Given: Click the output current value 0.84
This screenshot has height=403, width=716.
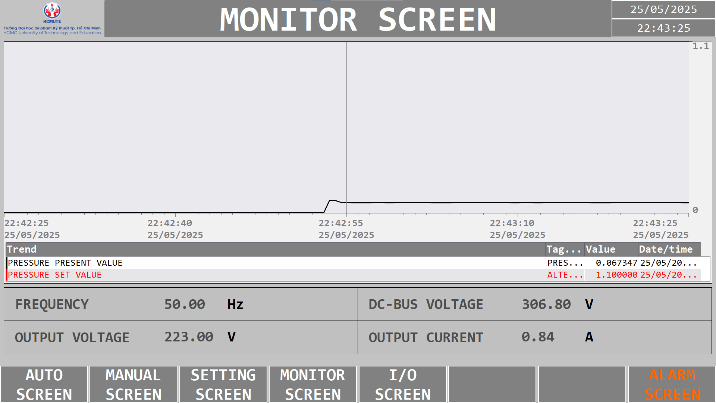Looking at the screenshot, I should click(x=538, y=337).
